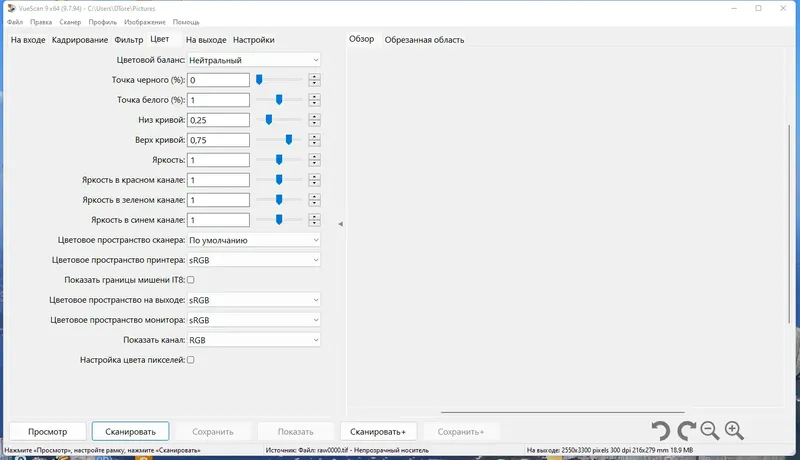Switch to the Кадрирование tab
The image size is (800, 460).
(80, 40)
